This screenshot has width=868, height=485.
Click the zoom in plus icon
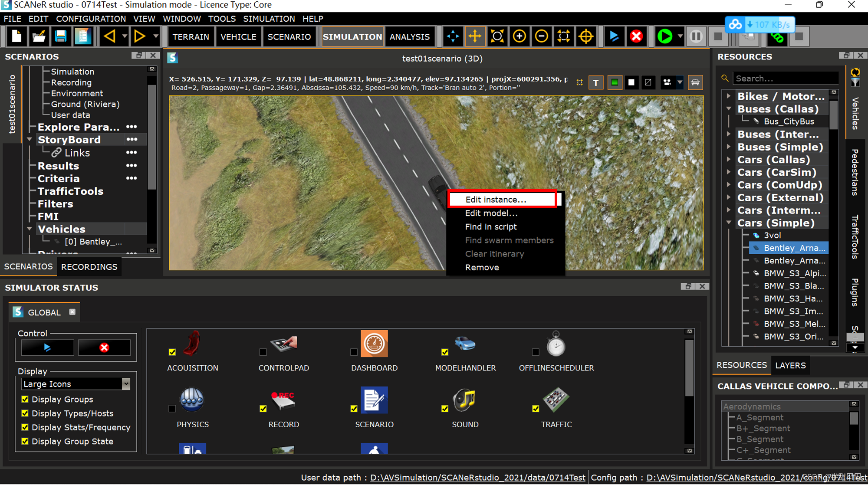[x=519, y=36]
